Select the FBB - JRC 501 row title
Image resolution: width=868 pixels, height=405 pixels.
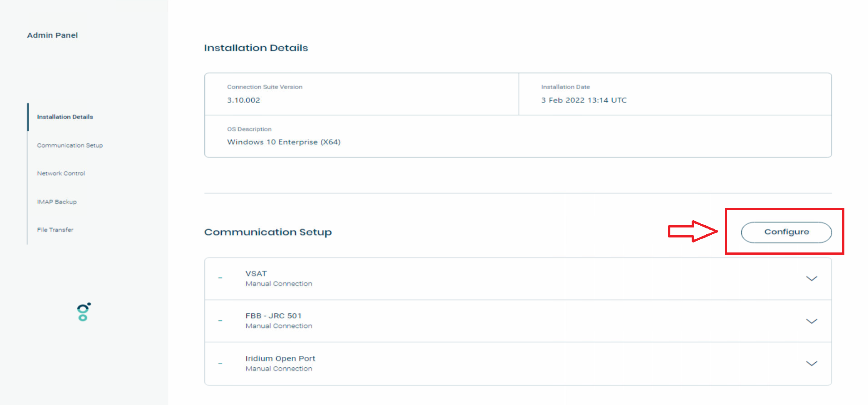(x=273, y=316)
